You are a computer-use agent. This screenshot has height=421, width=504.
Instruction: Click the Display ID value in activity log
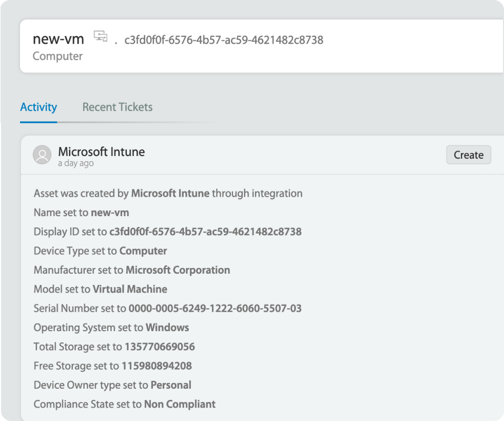coord(205,232)
